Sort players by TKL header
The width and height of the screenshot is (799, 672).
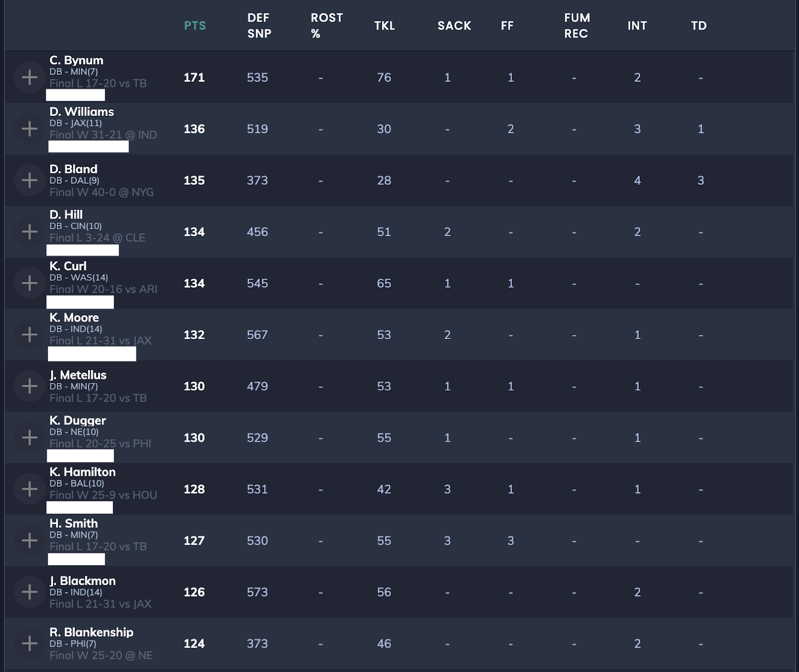[385, 26]
